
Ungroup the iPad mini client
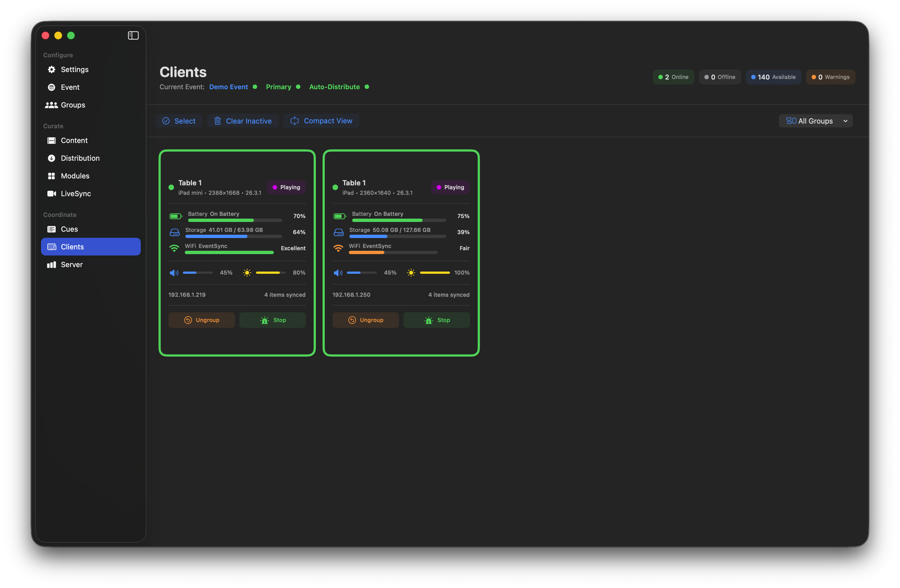201,320
